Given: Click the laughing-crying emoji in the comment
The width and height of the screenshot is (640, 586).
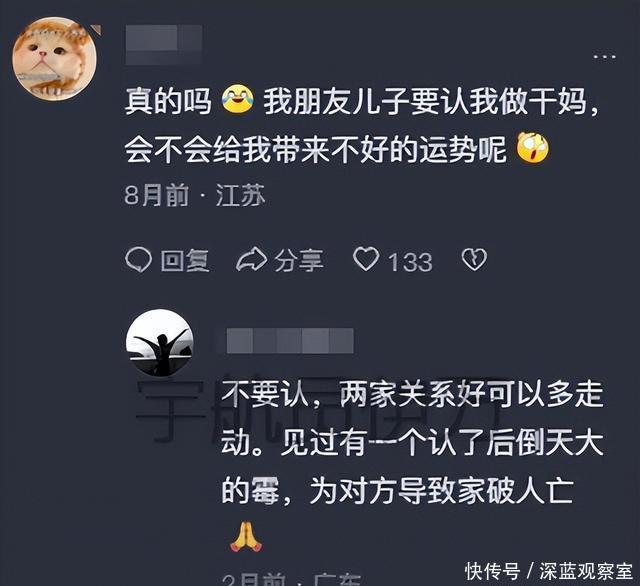Looking at the screenshot, I should click(237, 99).
